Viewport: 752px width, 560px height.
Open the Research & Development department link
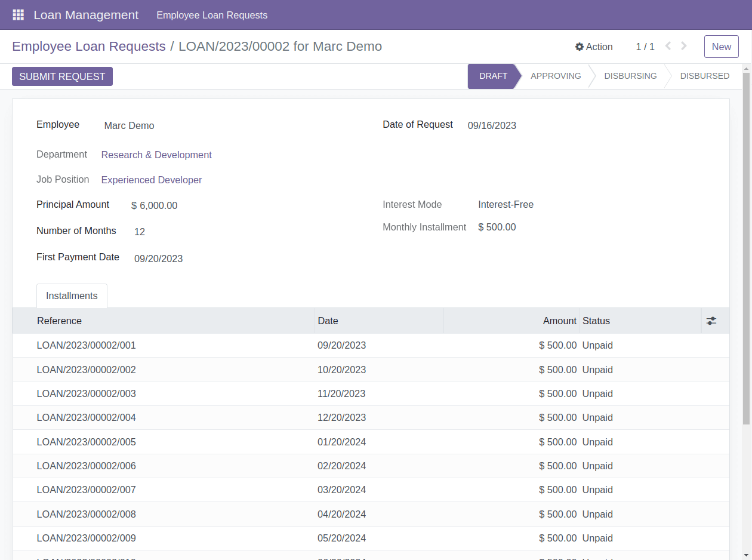pyautogui.click(x=156, y=155)
